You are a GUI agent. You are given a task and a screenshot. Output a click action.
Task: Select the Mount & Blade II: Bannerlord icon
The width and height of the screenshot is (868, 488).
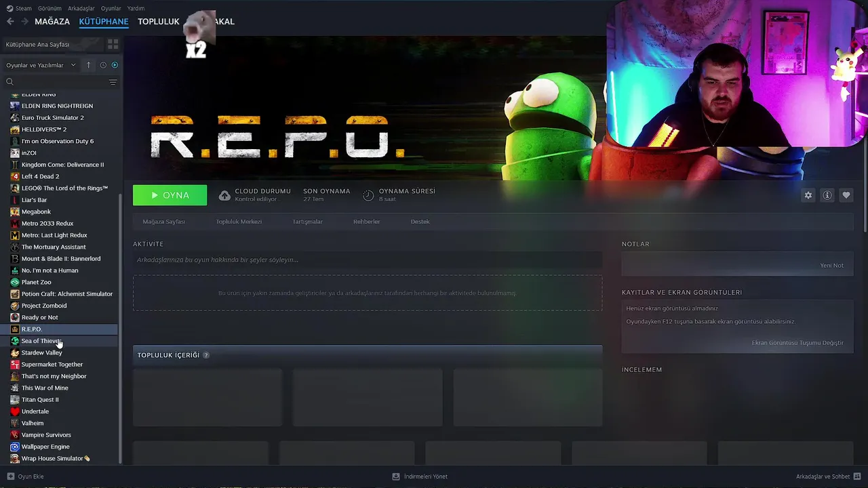(15, 259)
